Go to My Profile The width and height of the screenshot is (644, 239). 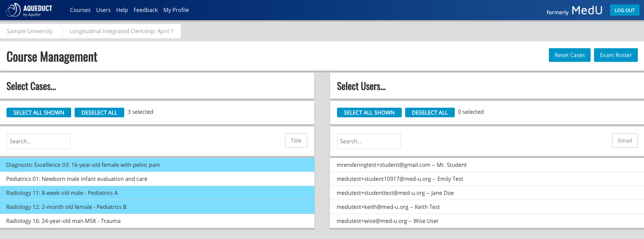tap(176, 10)
